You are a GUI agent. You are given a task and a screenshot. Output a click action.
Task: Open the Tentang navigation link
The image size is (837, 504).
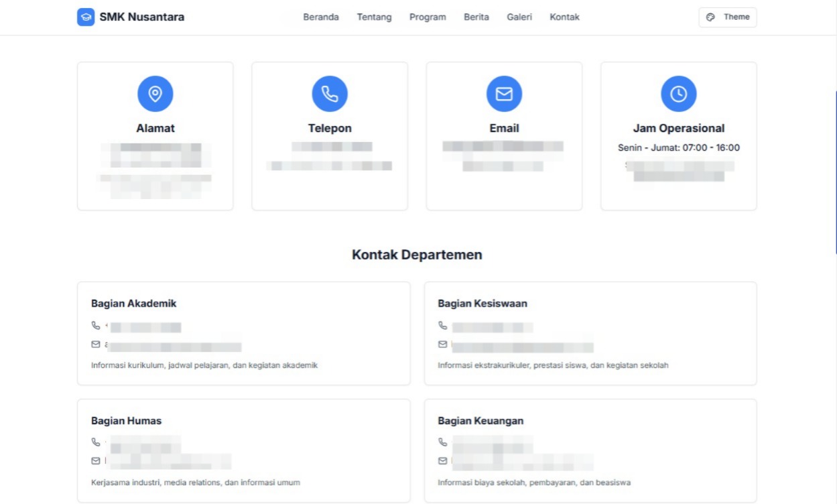pos(374,17)
